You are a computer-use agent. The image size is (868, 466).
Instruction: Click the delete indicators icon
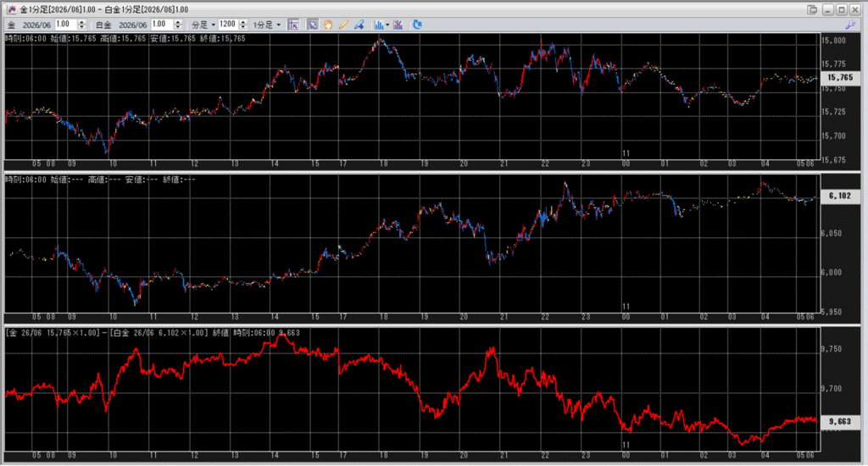[398, 25]
